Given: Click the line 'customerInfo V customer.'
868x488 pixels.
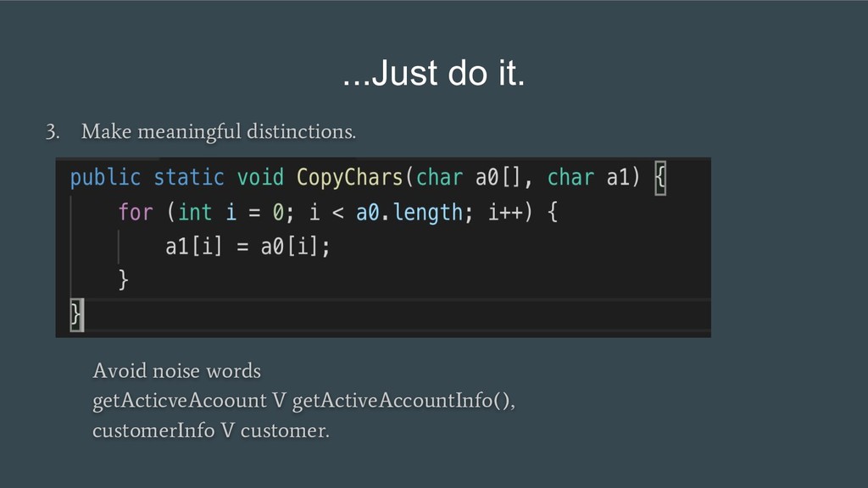Looking at the screenshot, I should coord(211,430).
